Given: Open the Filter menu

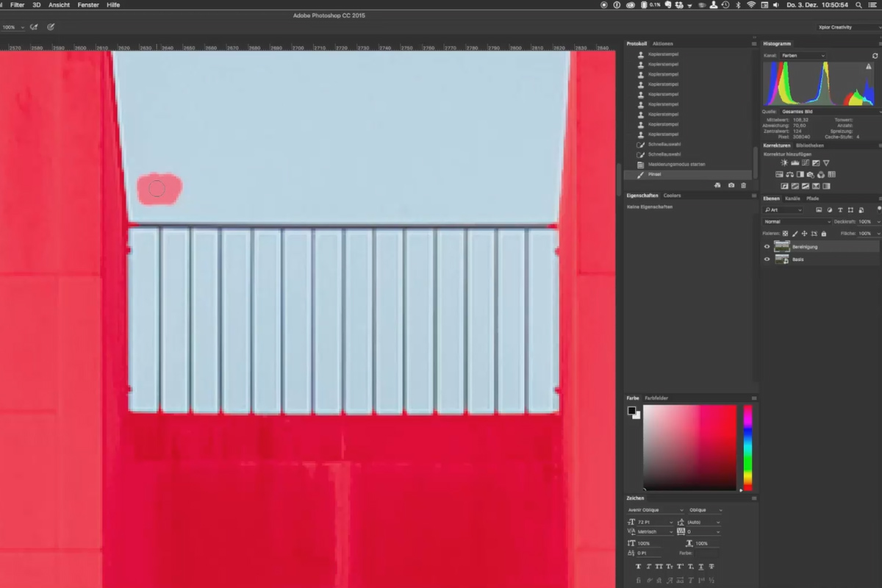Looking at the screenshot, I should click(x=17, y=4).
